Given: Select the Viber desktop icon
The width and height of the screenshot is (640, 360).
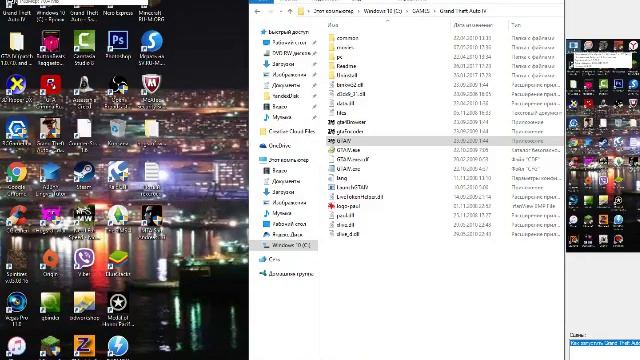Looking at the screenshot, I should [84, 262].
